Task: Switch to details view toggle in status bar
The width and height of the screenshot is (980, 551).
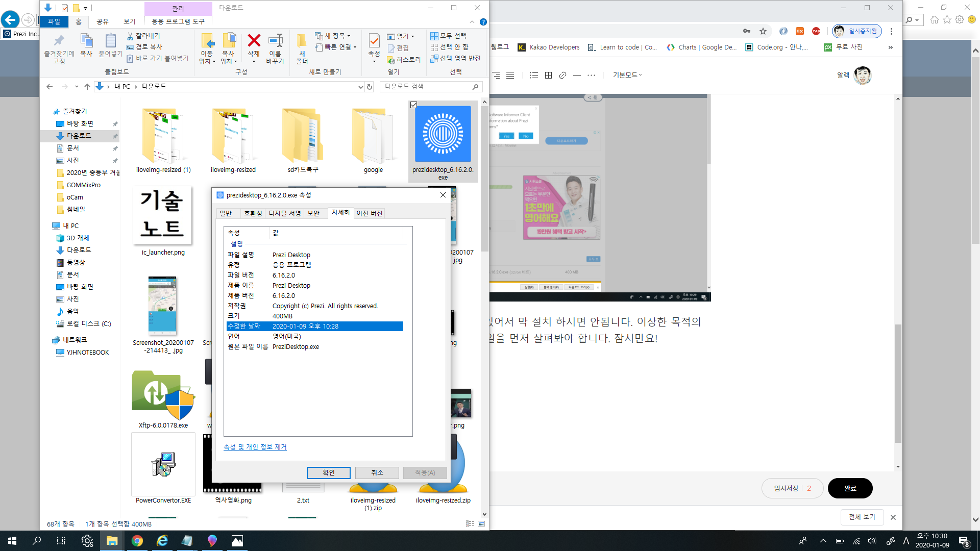Action: (470, 523)
